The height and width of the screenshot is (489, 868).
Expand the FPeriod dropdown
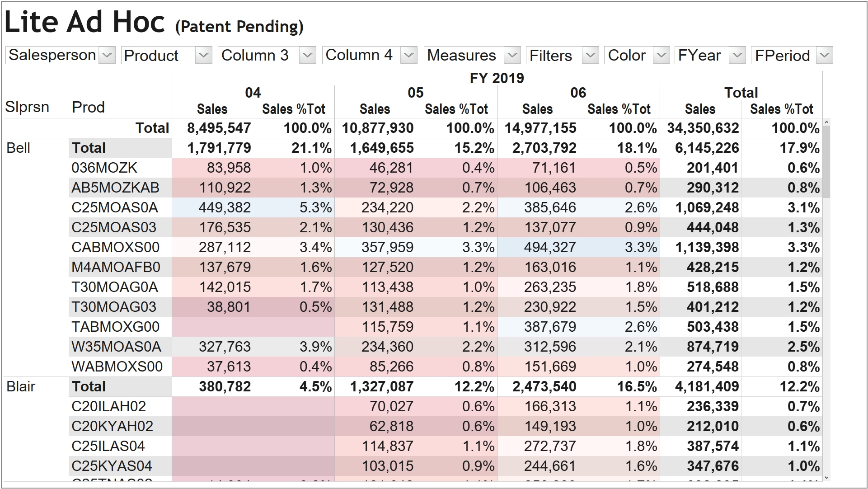pos(825,56)
